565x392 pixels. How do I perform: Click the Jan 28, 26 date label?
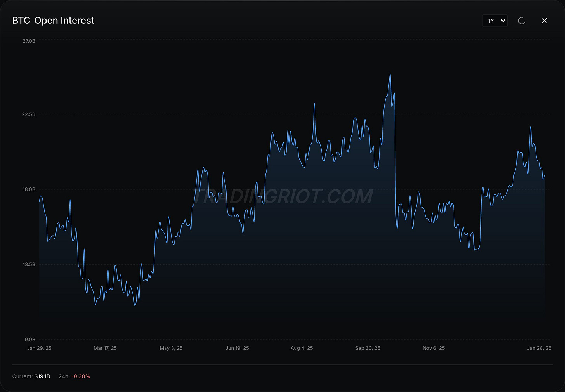pyautogui.click(x=539, y=348)
